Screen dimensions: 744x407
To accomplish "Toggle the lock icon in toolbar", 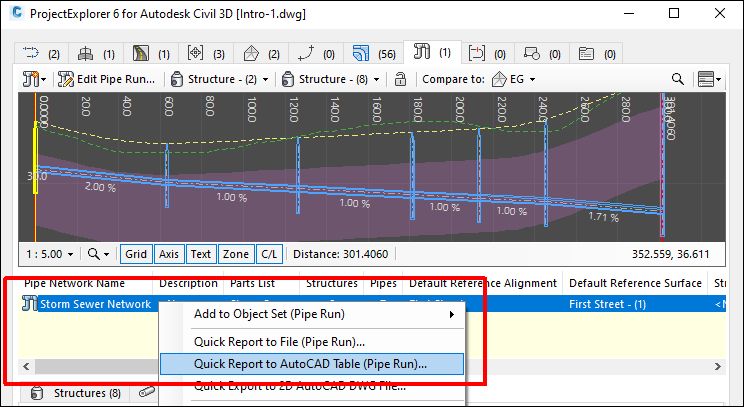I will tap(400, 79).
